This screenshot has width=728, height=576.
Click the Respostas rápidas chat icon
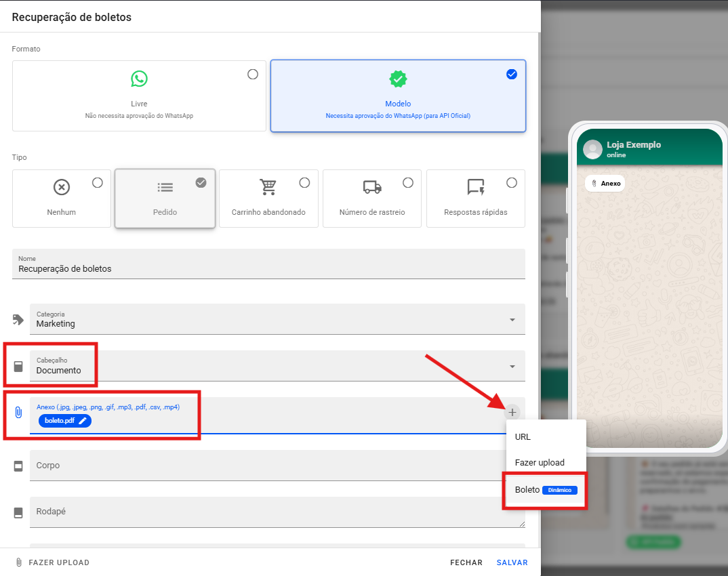point(476,187)
